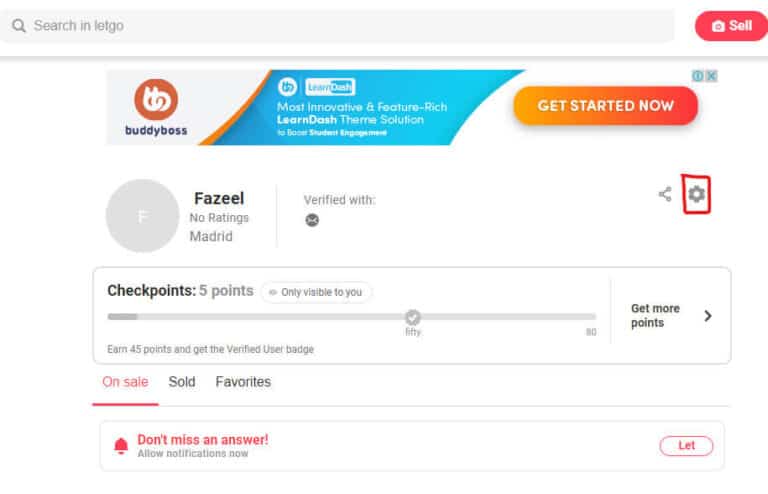
Task: Click the Let notifications button
Action: pos(686,446)
